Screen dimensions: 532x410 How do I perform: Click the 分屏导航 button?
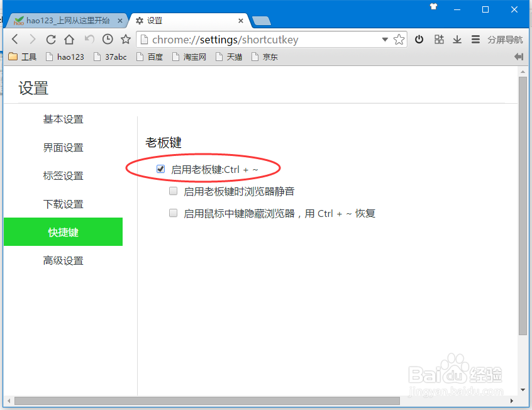505,40
